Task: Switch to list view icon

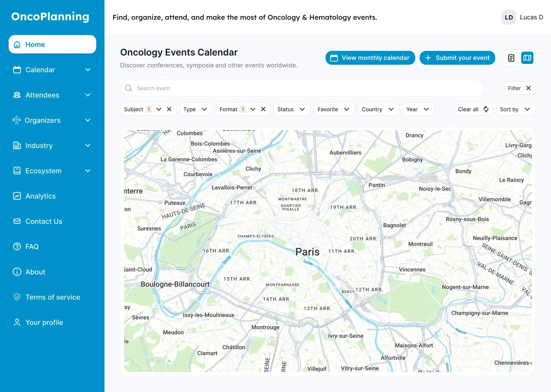Action: (511, 58)
